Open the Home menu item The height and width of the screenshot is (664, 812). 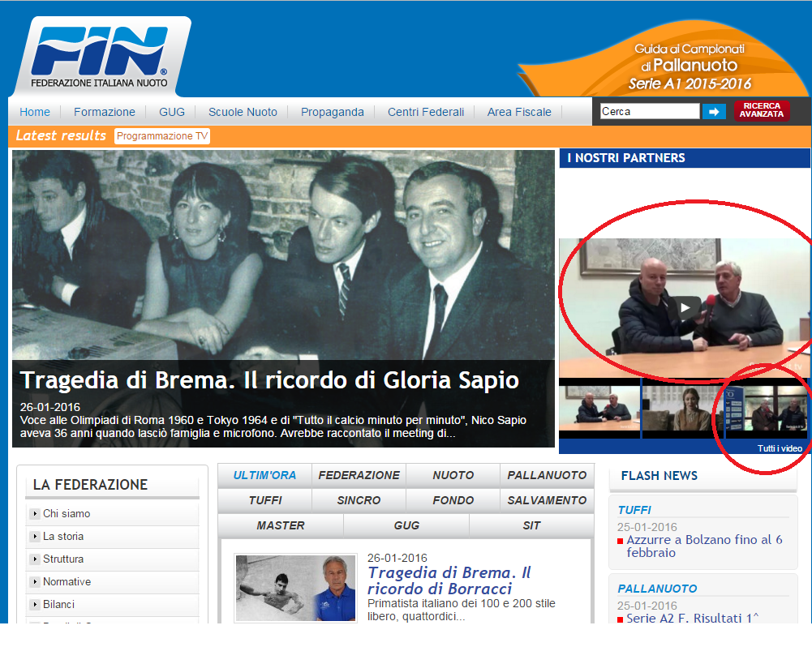coord(35,112)
